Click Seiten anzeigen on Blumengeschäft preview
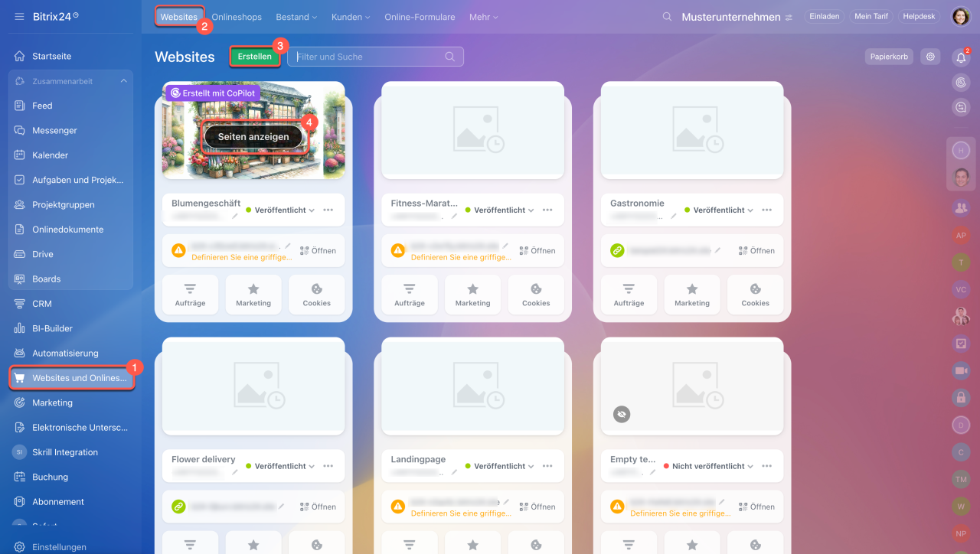Image resolution: width=980 pixels, height=554 pixels. click(x=253, y=137)
